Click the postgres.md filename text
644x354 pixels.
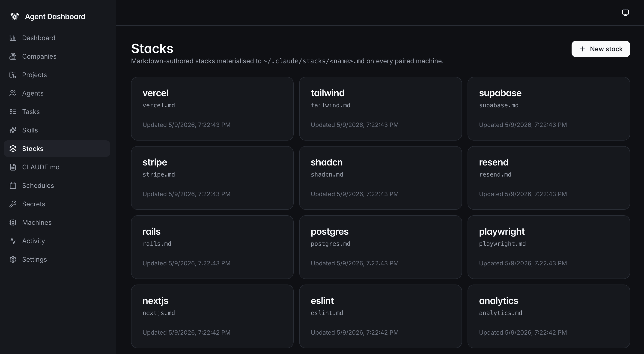coord(330,244)
